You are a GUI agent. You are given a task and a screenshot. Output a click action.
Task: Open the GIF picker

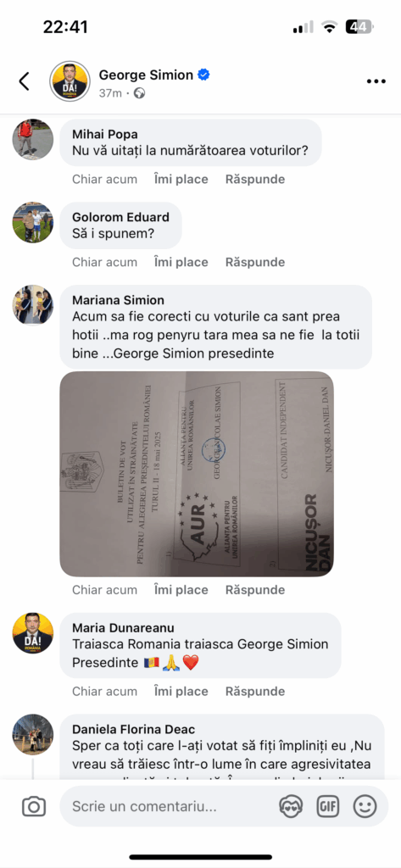(x=328, y=807)
